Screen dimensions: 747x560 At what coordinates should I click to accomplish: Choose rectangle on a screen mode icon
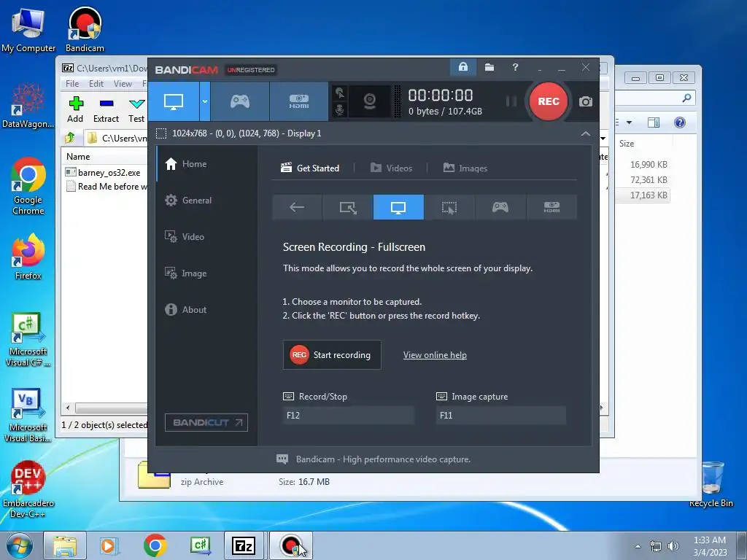click(x=348, y=207)
